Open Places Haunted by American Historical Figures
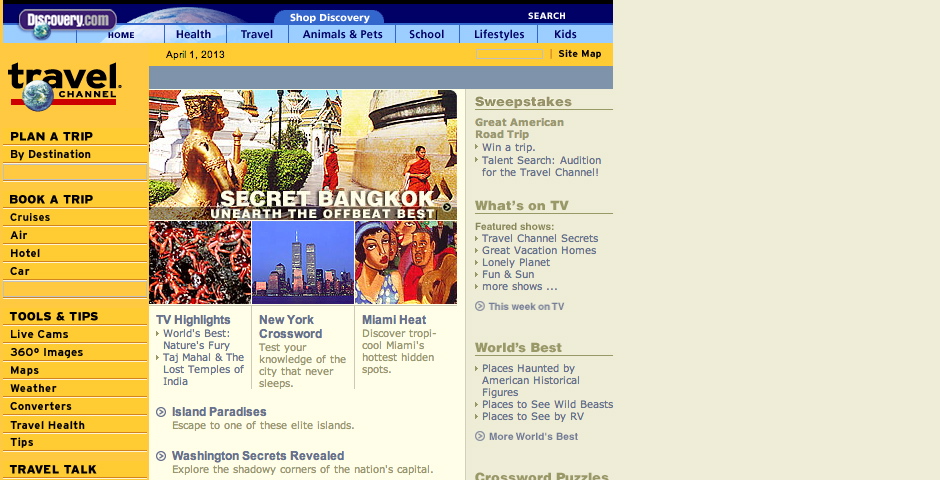This screenshot has width=940, height=480. pyautogui.click(x=531, y=380)
